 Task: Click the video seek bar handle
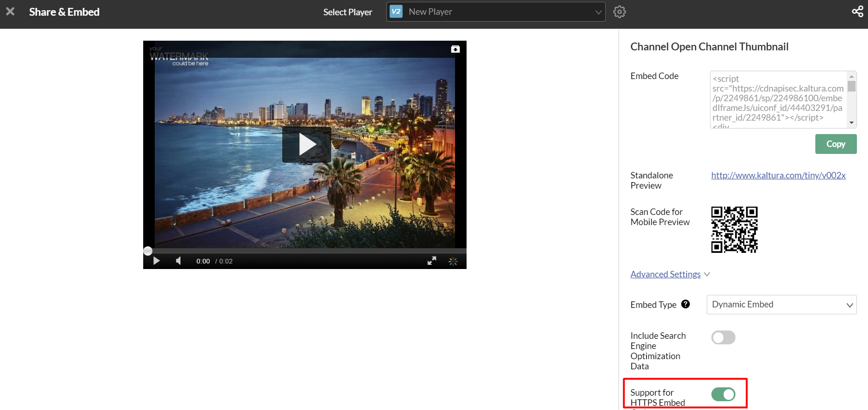(x=148, y=251)
